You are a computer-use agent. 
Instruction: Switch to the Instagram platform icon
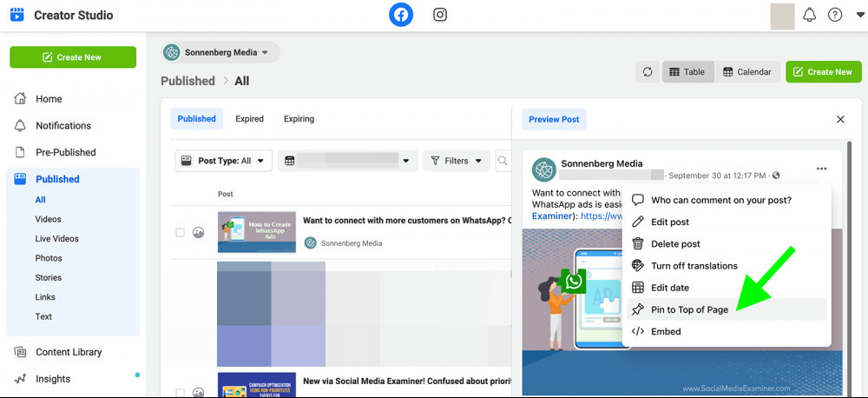440,15
